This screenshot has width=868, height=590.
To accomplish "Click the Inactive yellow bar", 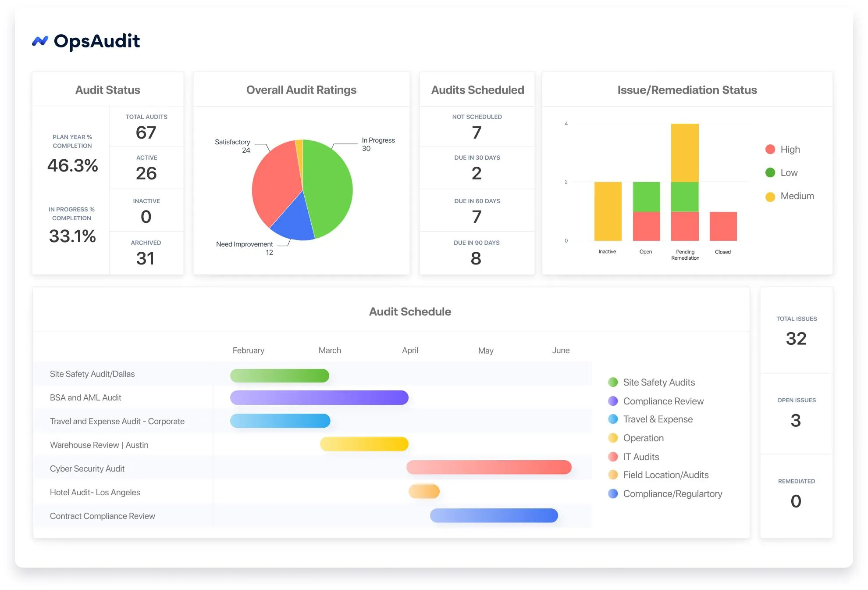I will 608,211.
